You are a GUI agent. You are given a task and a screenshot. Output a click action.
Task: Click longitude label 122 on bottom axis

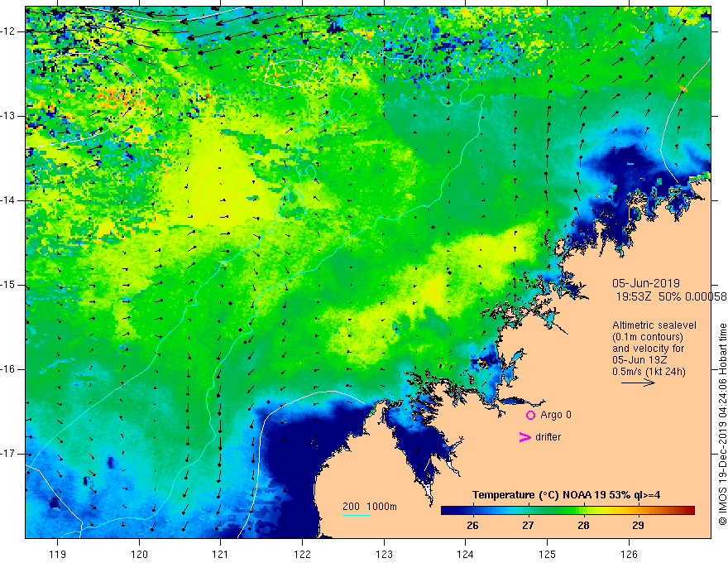click(302, 554)
